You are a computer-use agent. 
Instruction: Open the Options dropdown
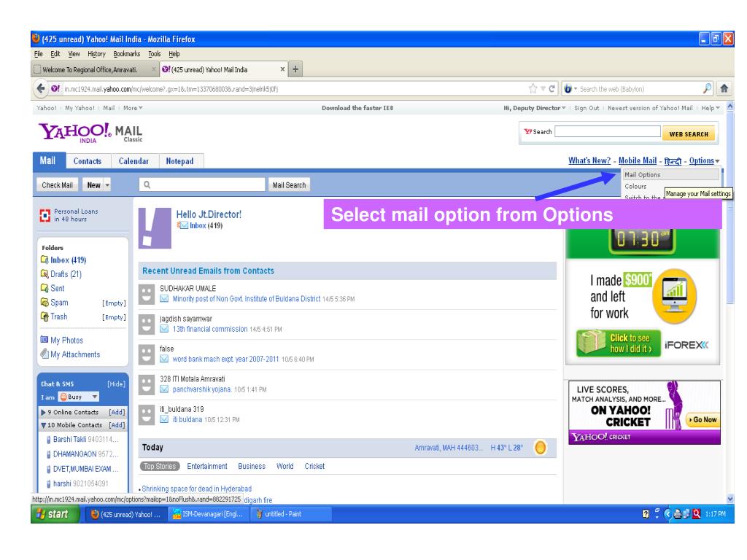[704, 161]
